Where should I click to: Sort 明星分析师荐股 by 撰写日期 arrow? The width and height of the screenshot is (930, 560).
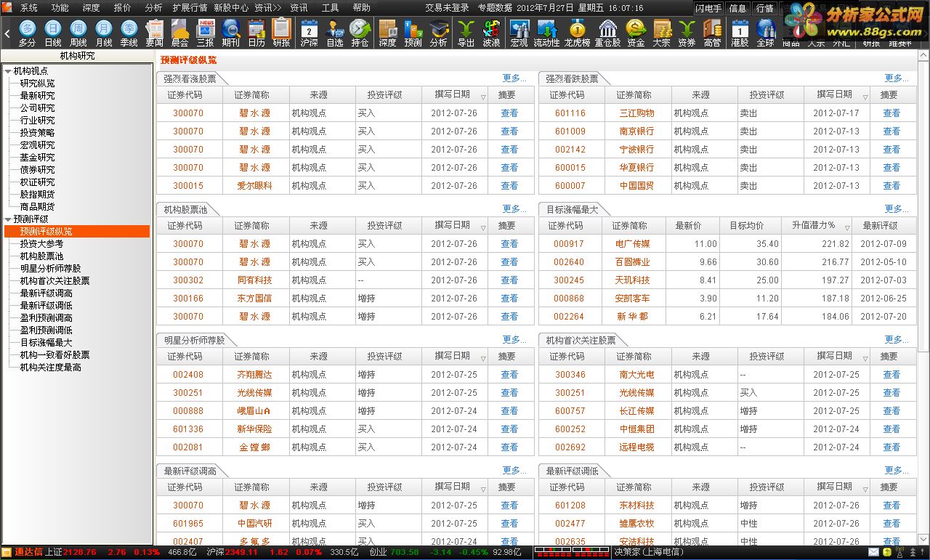483,359
